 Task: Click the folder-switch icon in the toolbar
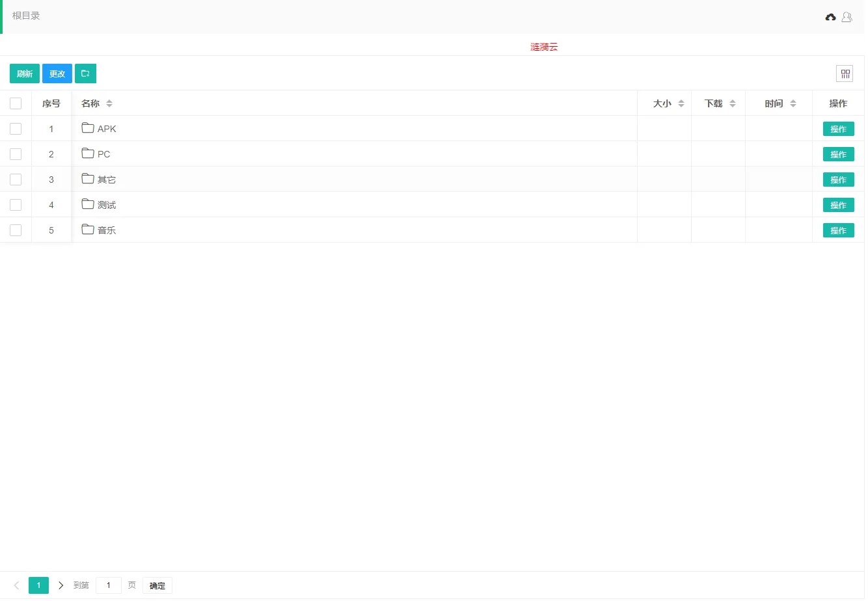[x=85, y=73]
